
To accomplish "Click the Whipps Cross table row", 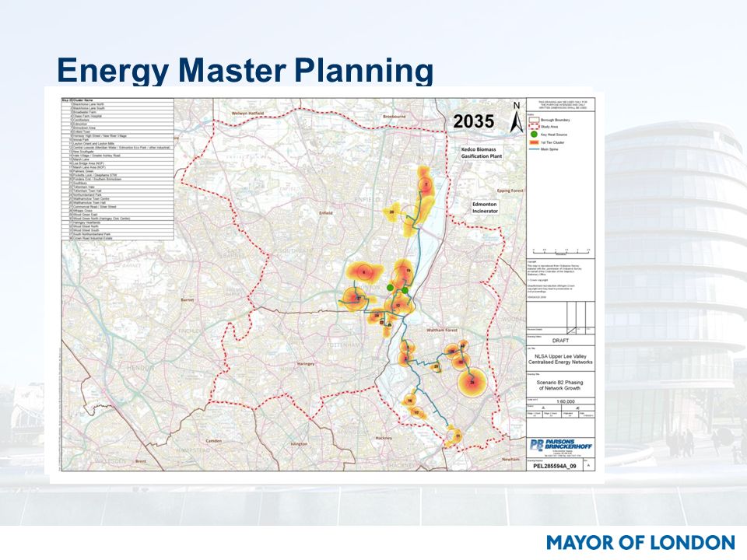I will [118, 211].
